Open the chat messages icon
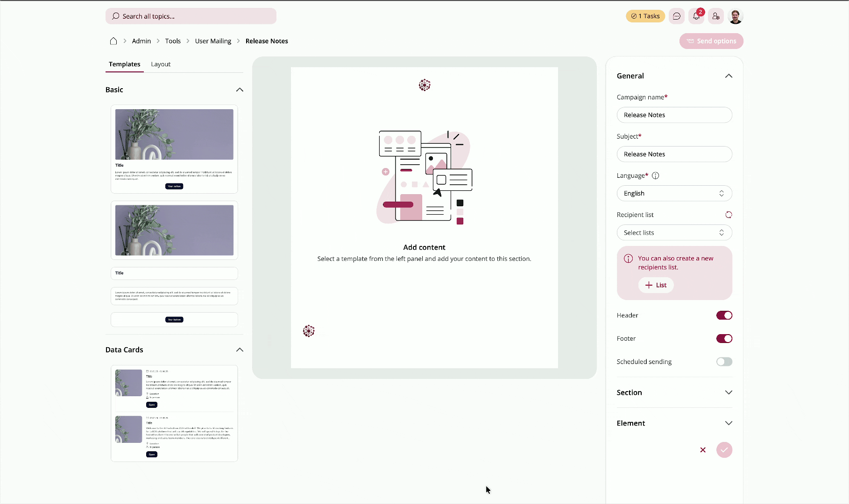Viewport: 849px width, 504px height. click(x=677, y=16)
